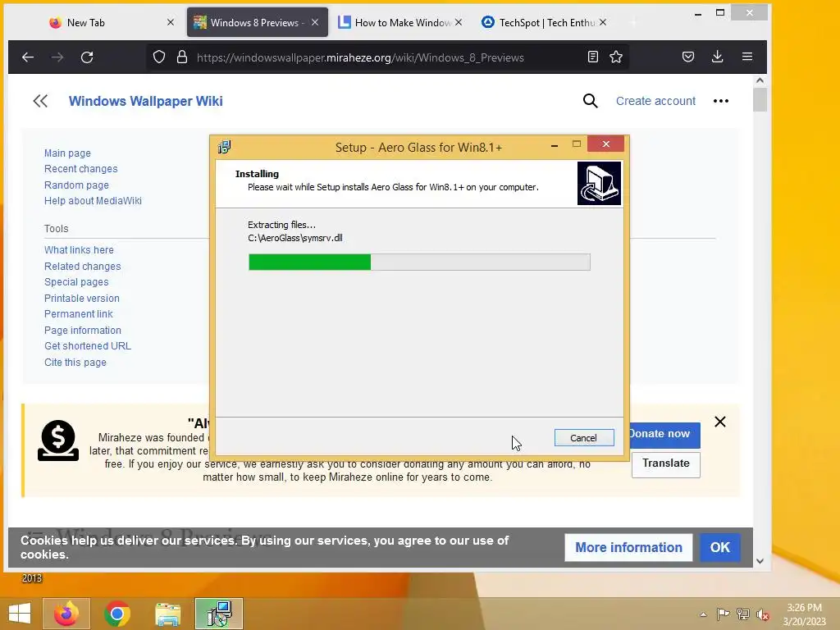Image resolution: width=840 pixels, height=630 pixels.
Task: Minimize the Aero Glass setup window
Action: pyautogui.click(x=555, y=145)
